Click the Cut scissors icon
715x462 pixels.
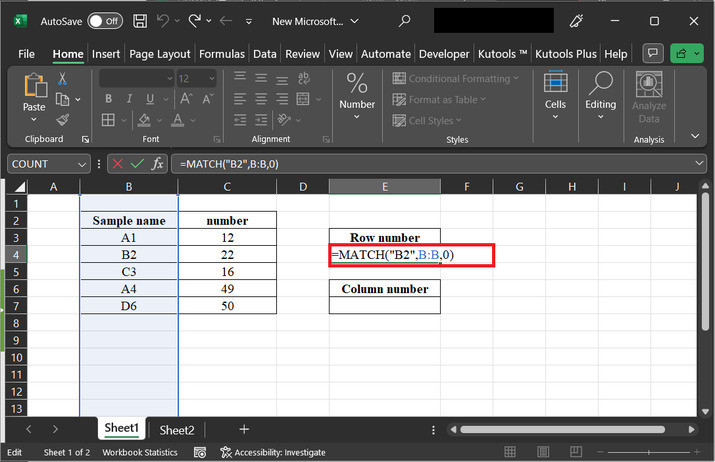click(62, 78)
